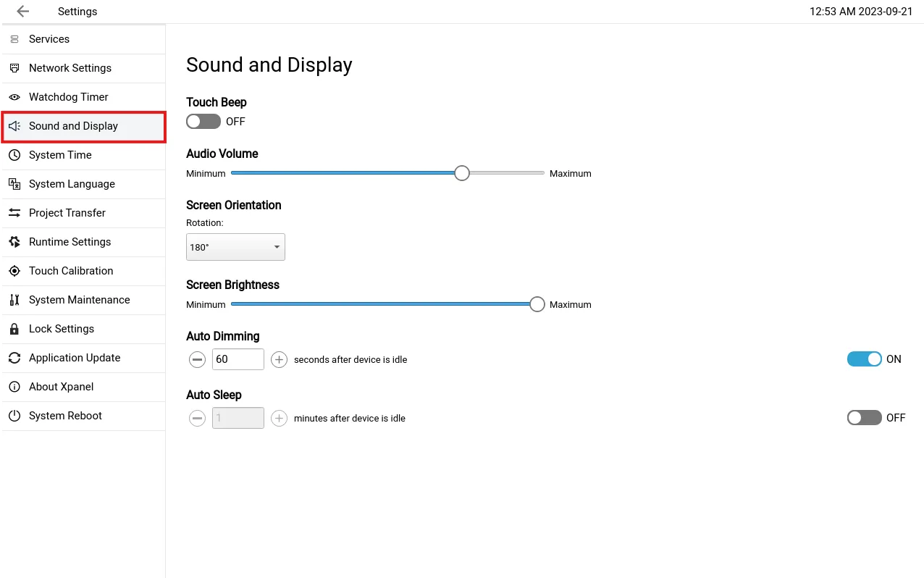Image resolution: width=924 pixels, height=578 pixels.
Task: Open the Rotation 180° dropdown
Action: point(235,247)
